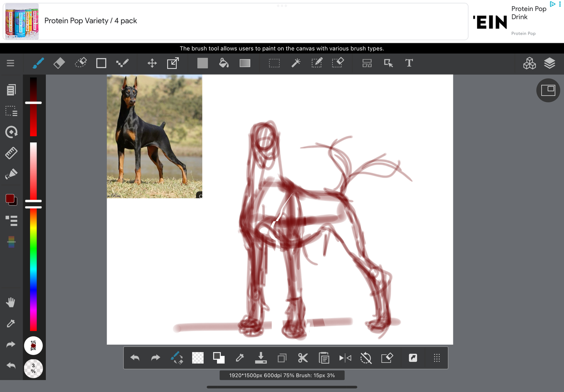
Task: Select the Gradient tool
Action: pos(245,63)
